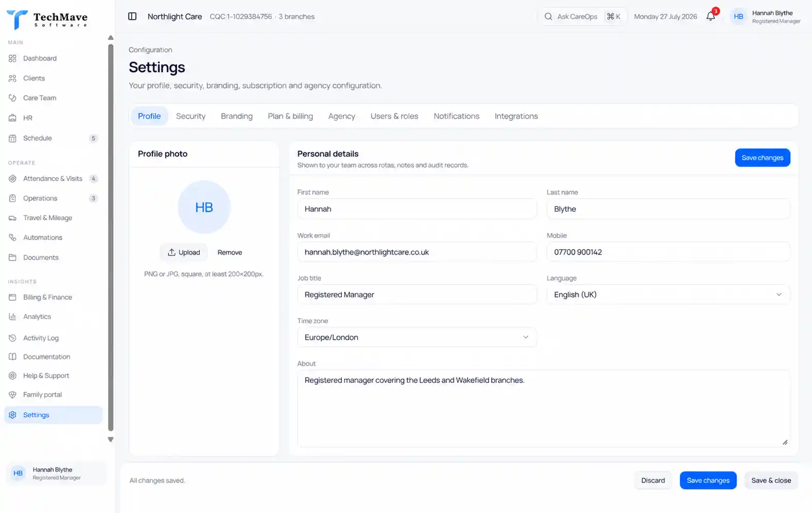Click the Settings gear icon
Screen dimensions: 812x513
(12, 415)
